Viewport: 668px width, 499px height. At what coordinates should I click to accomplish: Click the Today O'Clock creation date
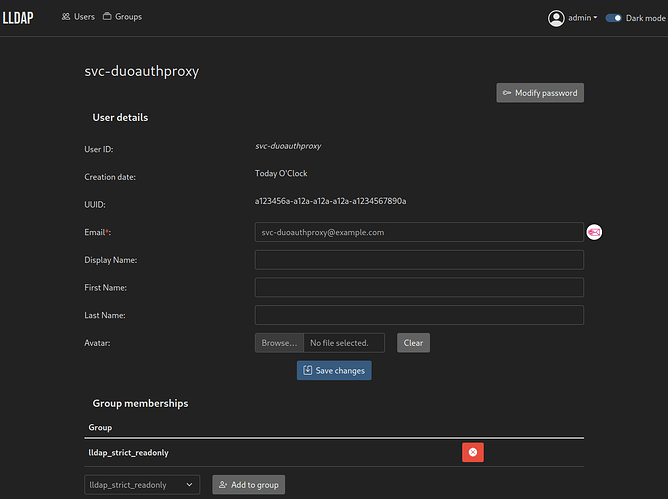click(281, 173)
